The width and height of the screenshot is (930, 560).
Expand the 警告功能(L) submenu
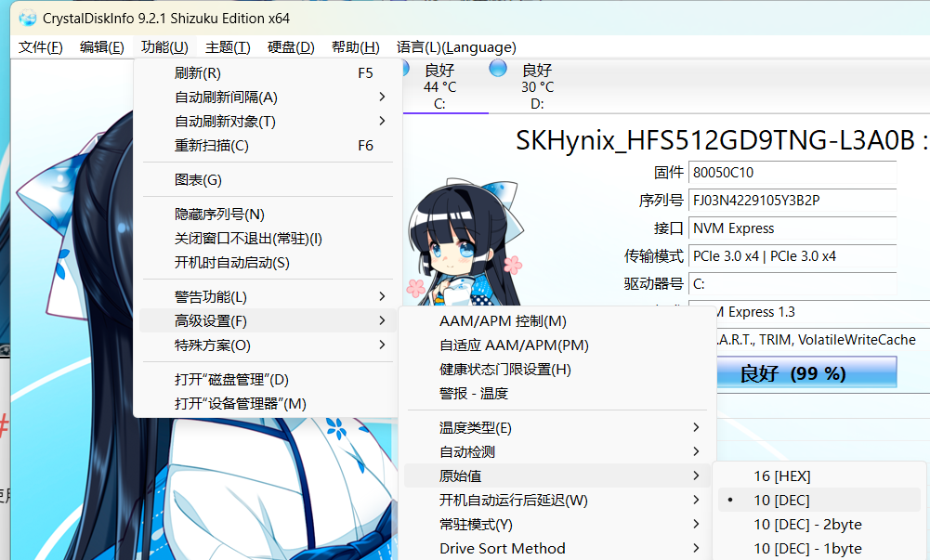pos(268,296)
